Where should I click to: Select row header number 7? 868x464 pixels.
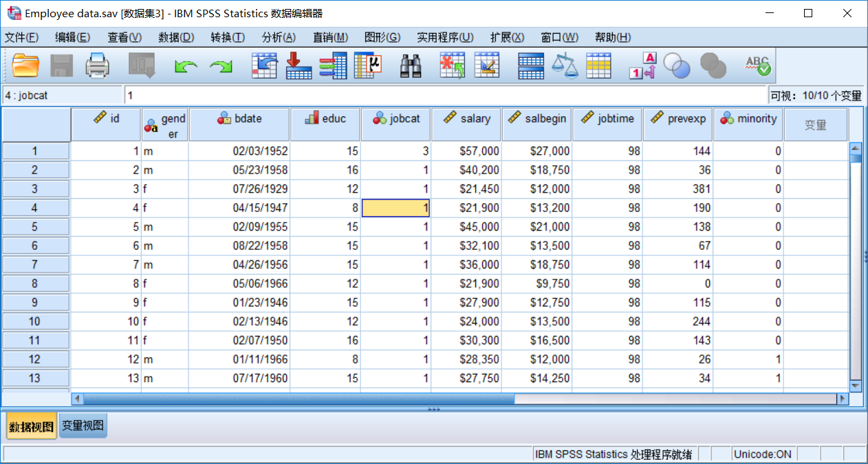36,264
